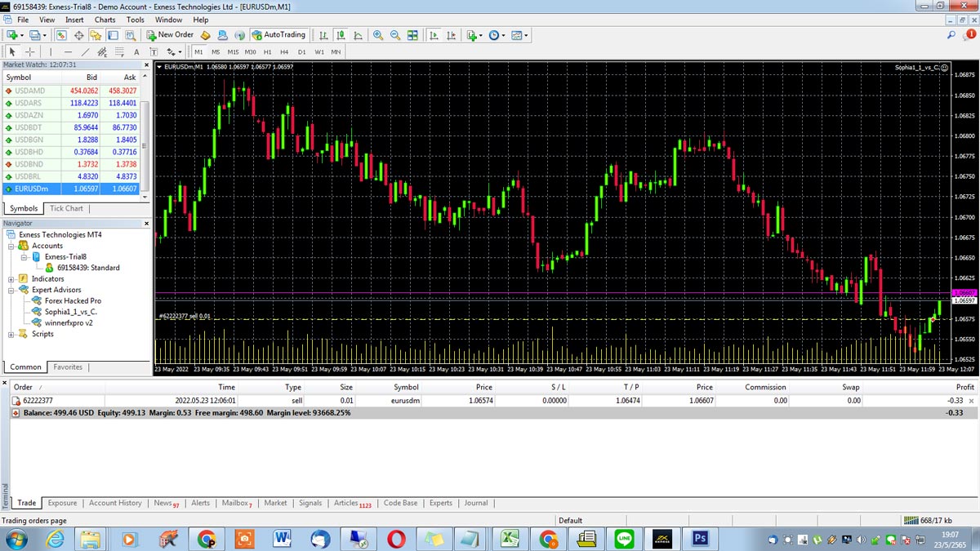Switch to the Account History tab
980x551 pixels.
[114, 503]
